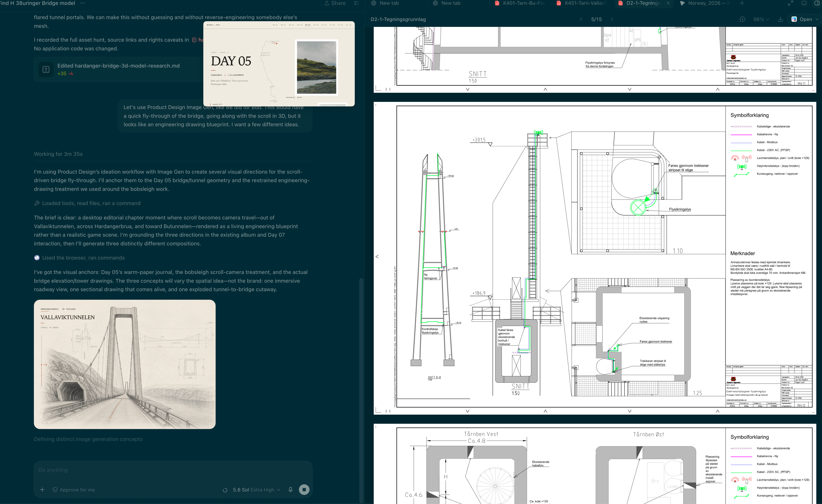This screenshot has width=822, height=504.
Task: Add a new browser tab with plus
Action: 742,3
